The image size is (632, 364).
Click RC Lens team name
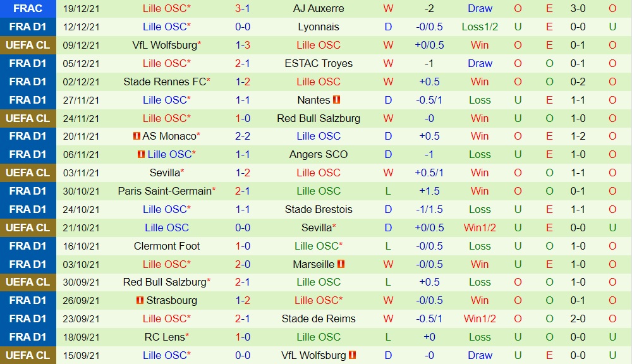click(165, 337)
